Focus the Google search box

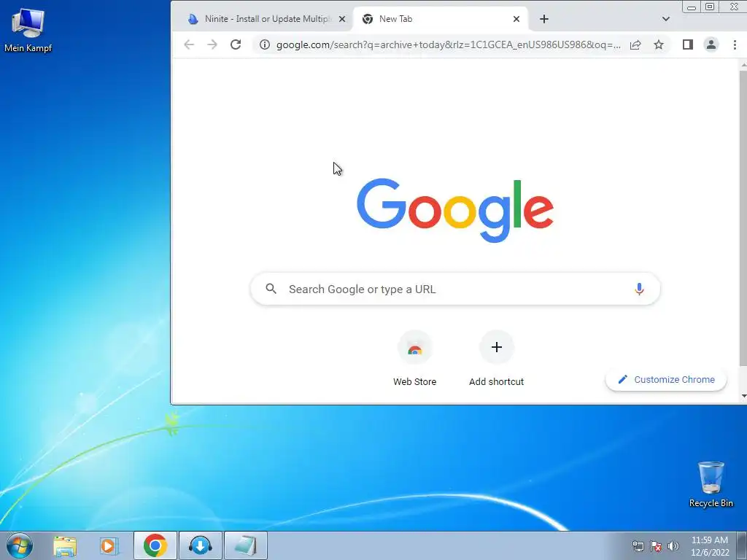click(x=455, y=289)
